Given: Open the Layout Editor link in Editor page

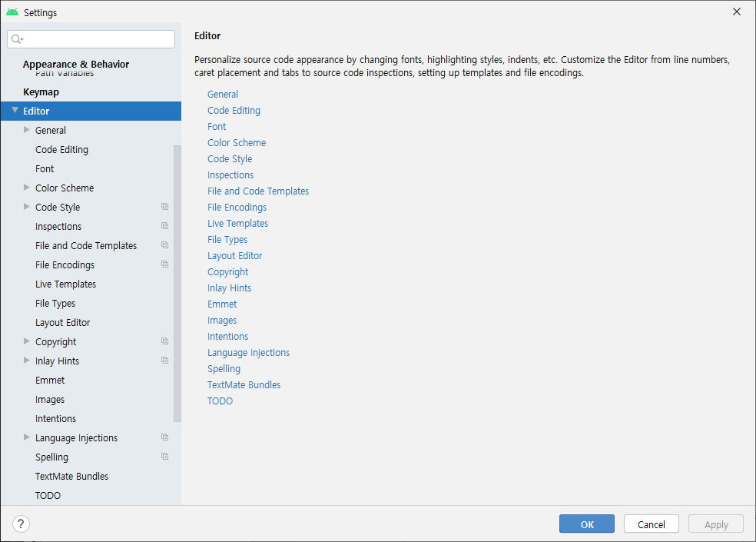Looking at the screenshot, I should [x=235, y=256].
